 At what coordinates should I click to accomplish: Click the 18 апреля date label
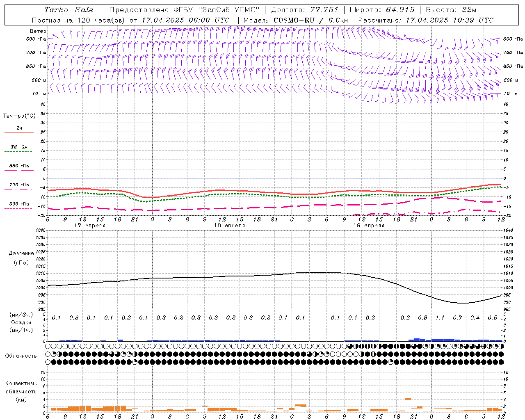pyautogui.click(x=229, y=226)
